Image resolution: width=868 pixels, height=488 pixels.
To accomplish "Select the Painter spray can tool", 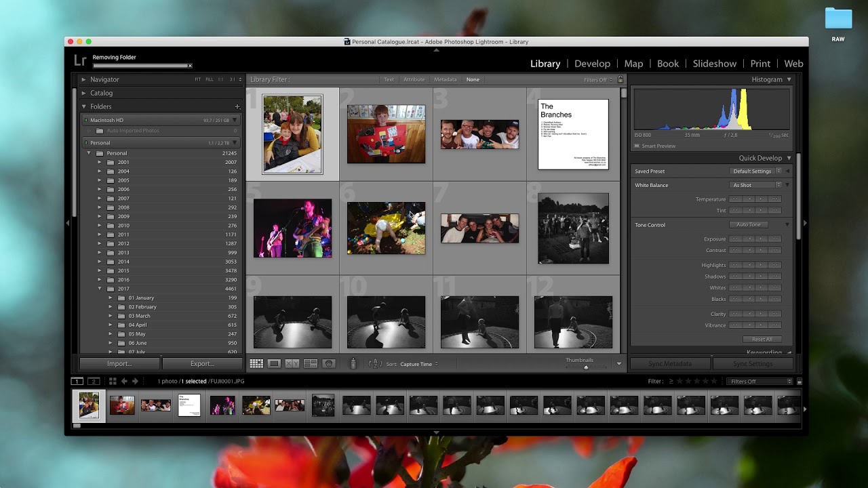I will tap(353, 364).
